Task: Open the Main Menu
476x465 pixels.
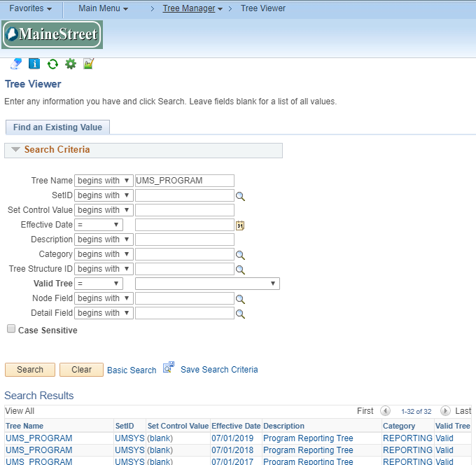Action: 103,8
